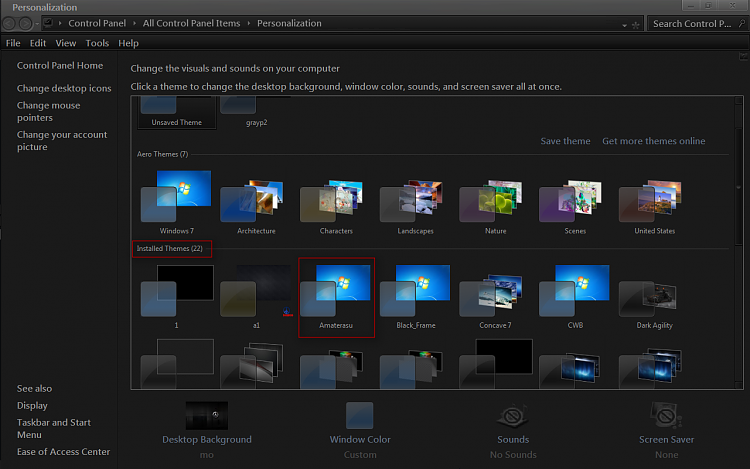Open Ease of Access Center
This screenshot has height=469, width=750.
click(x=63, y=452)
